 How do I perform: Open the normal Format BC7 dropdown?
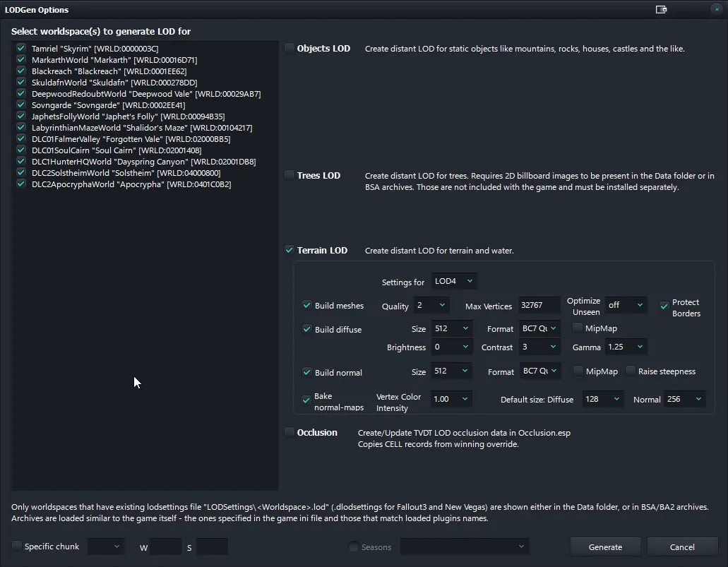tap(539, 371)
